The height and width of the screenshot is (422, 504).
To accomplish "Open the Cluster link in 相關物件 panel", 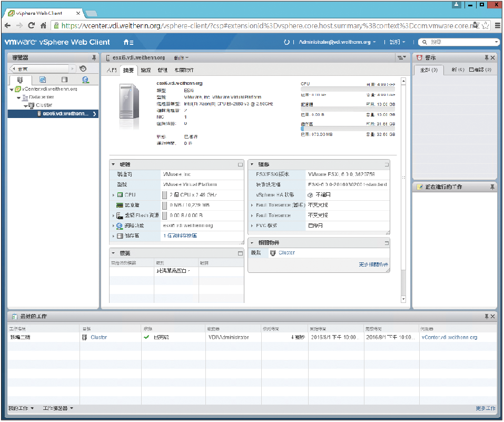I will click(286, 253).
